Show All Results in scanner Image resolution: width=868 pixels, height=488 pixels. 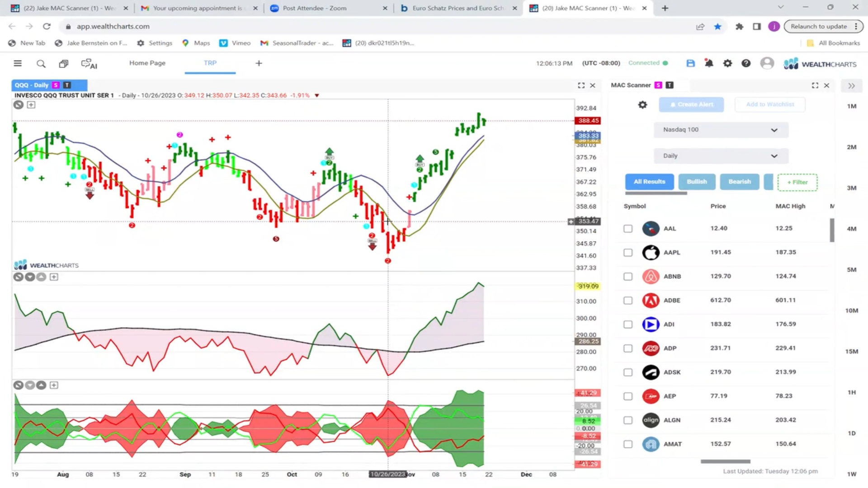pyautogui.click(x=650, y=182)
